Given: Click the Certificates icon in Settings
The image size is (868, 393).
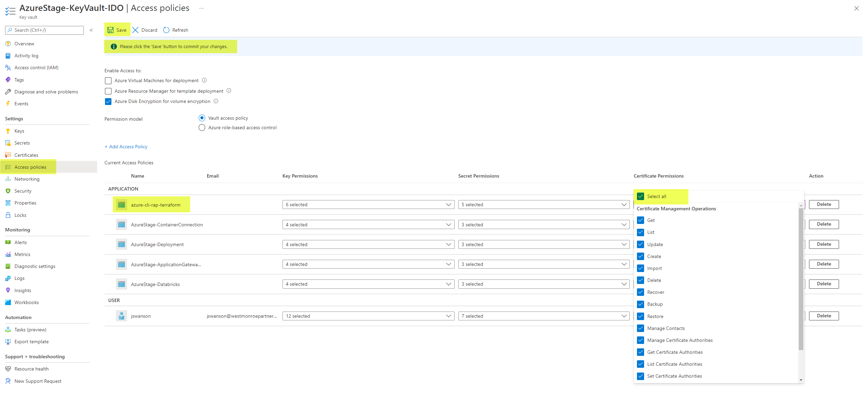Looking at the screenshot, I should (x=8, y=155).
